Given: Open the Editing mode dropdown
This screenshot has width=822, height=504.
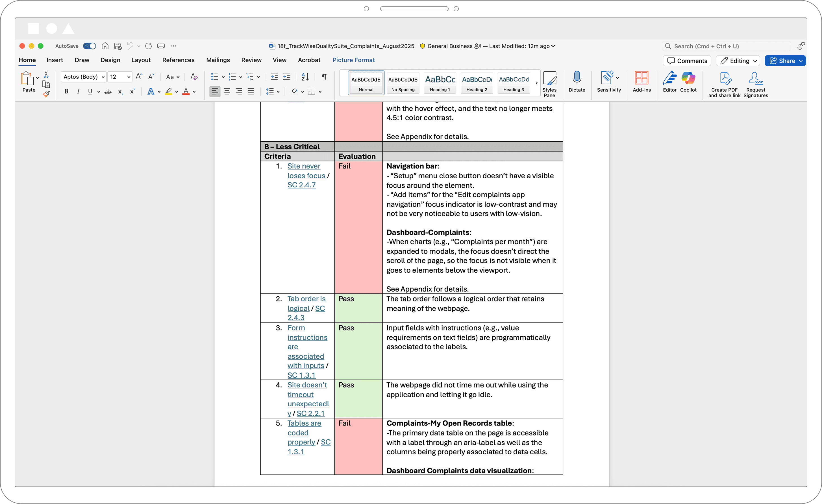Looking at the screenshot, I should pyautogui.click(x=738, y=61).
